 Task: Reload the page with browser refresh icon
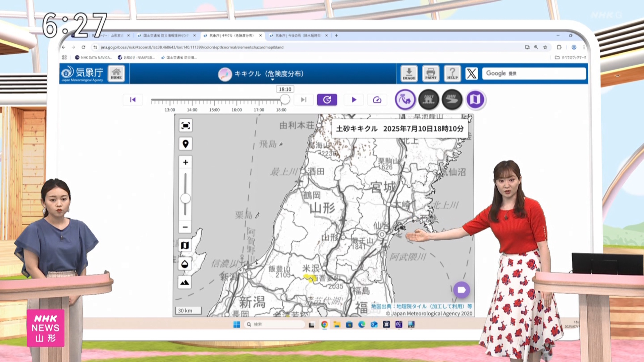tap(83, 47)
